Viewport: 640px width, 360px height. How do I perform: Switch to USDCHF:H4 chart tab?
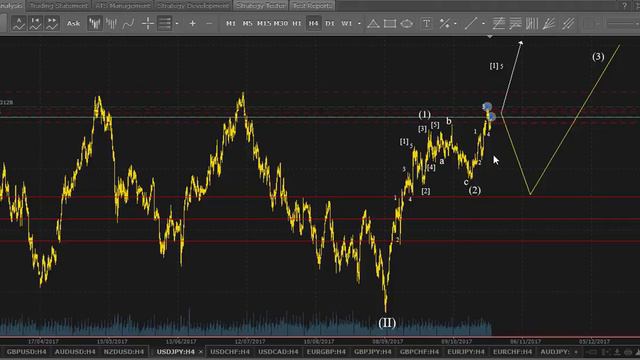pos(230,351)
